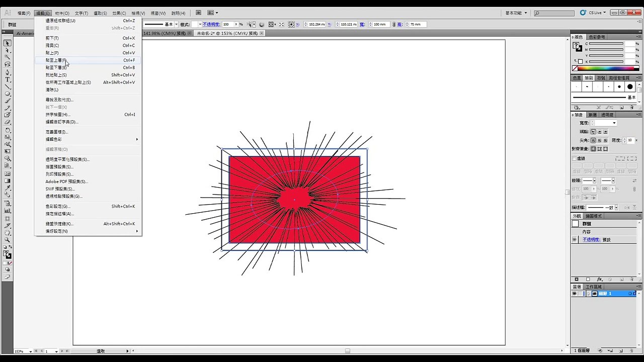Select the projecting cap endpoint option
The width and height of the screenshot is (644, 362).
pos(605,132)
